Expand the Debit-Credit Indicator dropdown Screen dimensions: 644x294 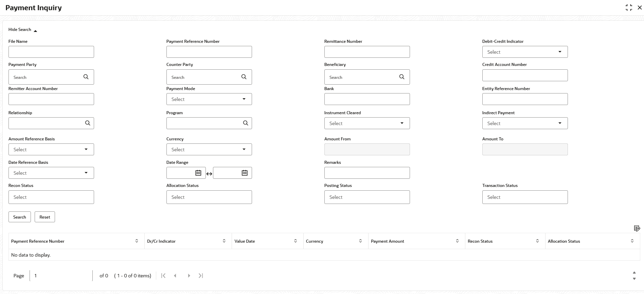tap(560, 52)
